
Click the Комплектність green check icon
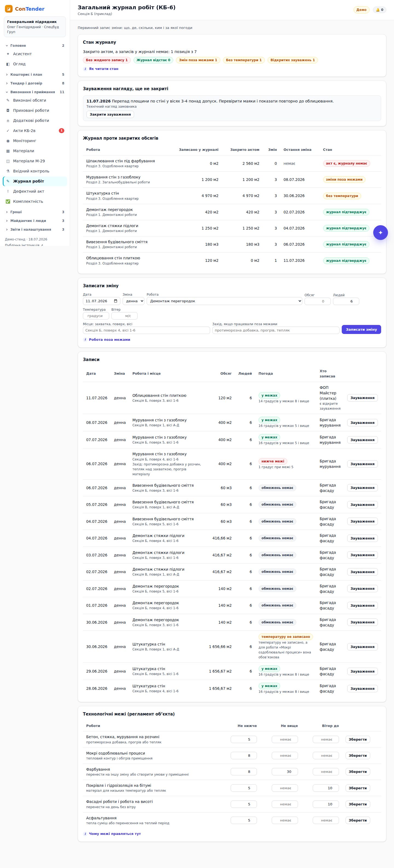click(8, 201)
